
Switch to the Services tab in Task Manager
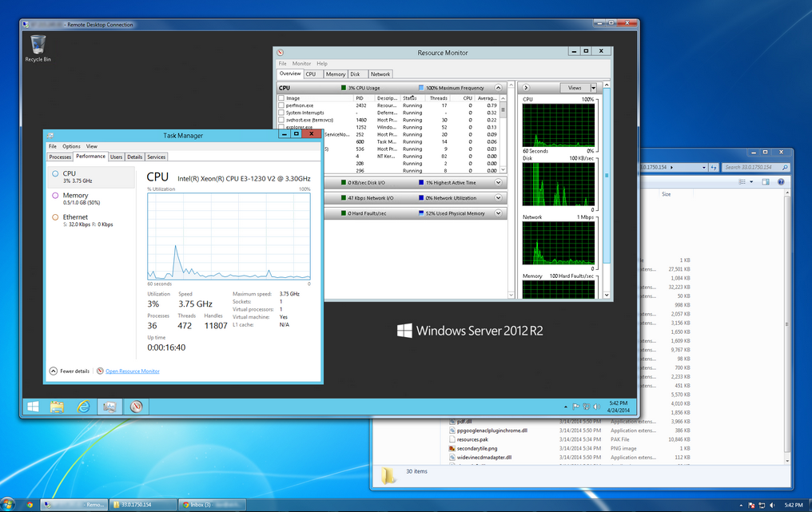pyautogui.click(x=157, y=157)
